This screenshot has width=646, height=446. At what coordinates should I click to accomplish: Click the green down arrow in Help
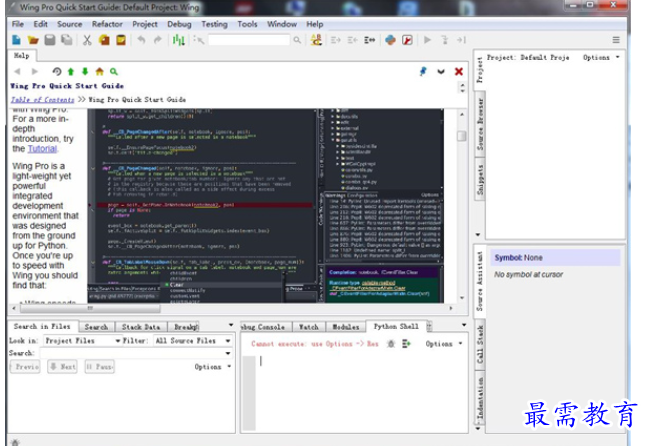point(85,72)
